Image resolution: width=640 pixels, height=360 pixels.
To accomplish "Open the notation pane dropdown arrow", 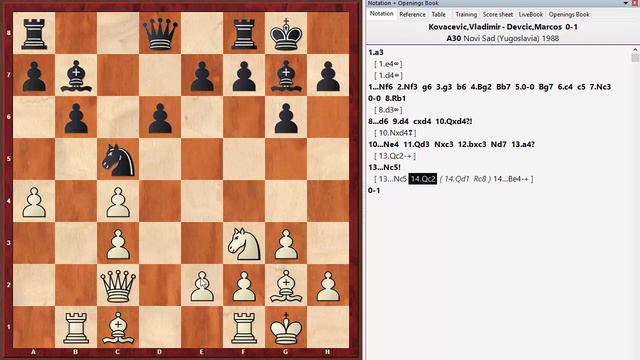I will click(x=626, y=3).
